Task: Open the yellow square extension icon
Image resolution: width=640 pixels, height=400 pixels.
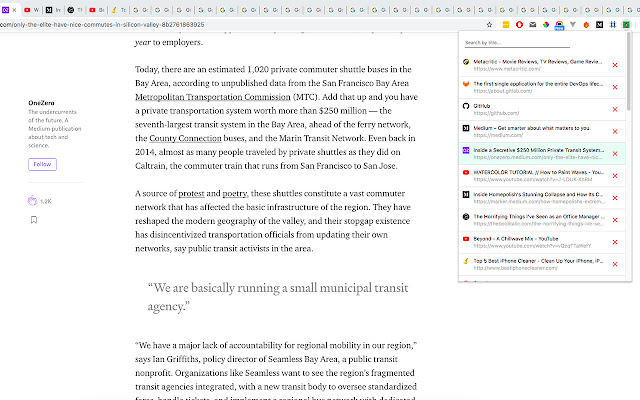Action: (x=506, y=25)
